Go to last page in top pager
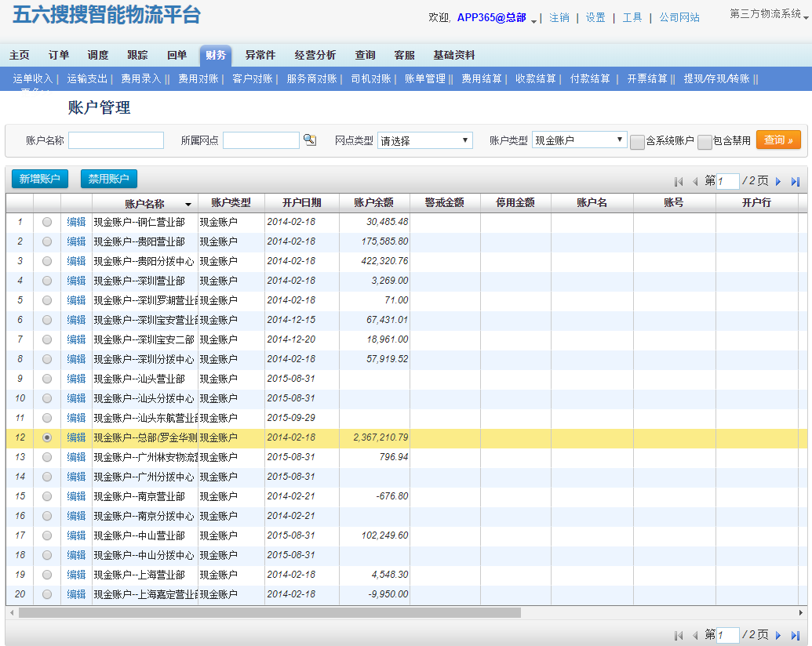 coord(796,182)
